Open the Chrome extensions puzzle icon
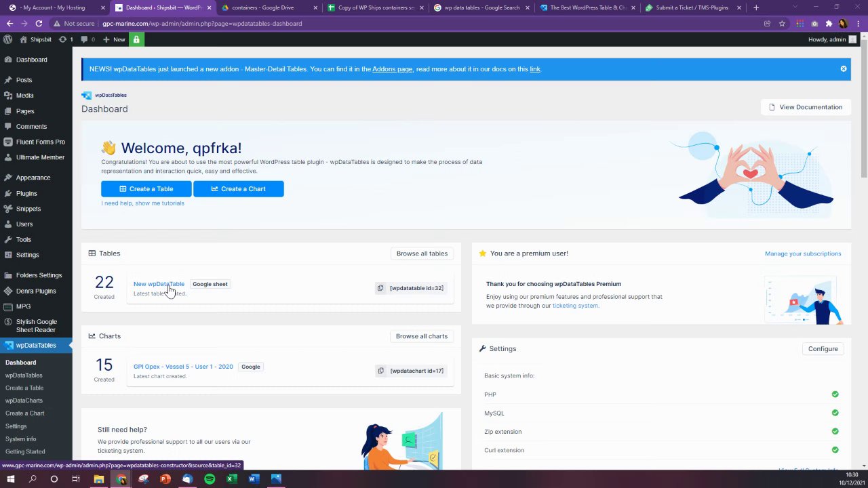868x488 pixels. [829, 23]
